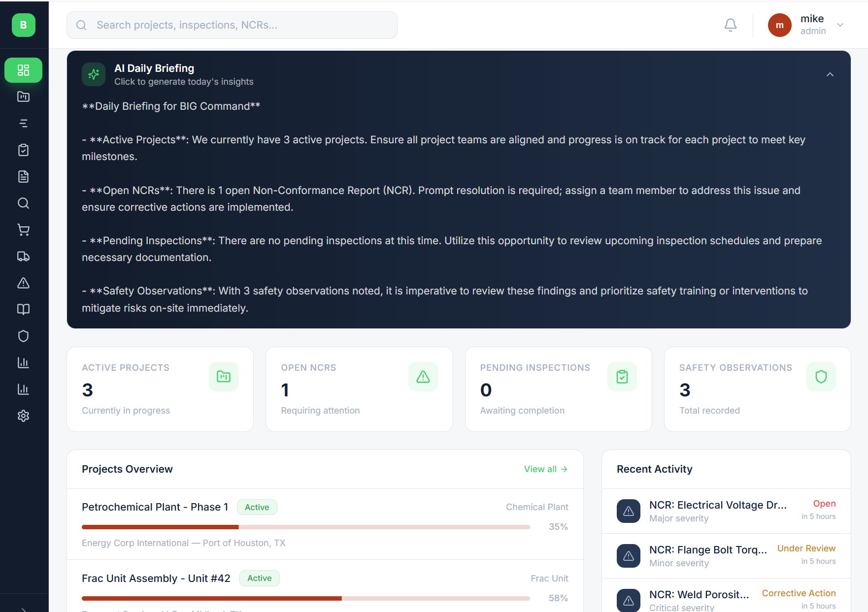The width and height of the screenshot is (868, 612).
Task: Open the warning triangle safety issues icon
Action: 23,283
